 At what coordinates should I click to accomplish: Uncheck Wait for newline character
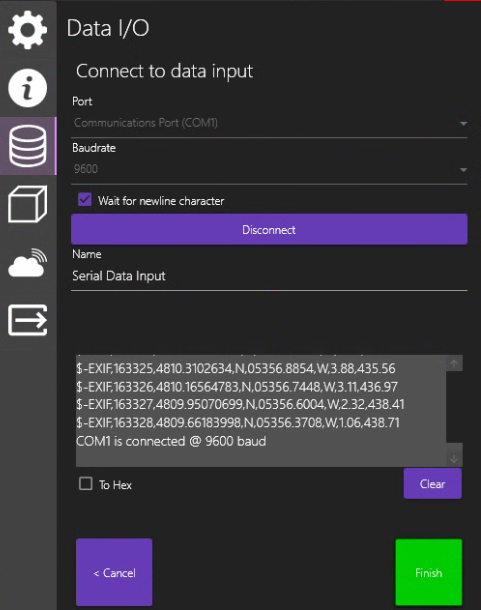coord(85,200)
